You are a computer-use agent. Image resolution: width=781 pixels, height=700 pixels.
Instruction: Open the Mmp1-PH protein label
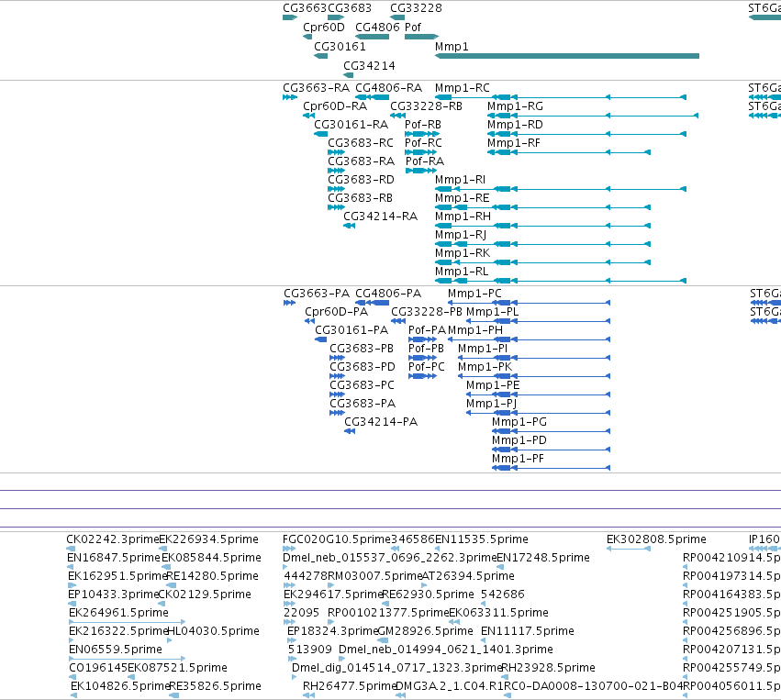click(x=475, y=330)
